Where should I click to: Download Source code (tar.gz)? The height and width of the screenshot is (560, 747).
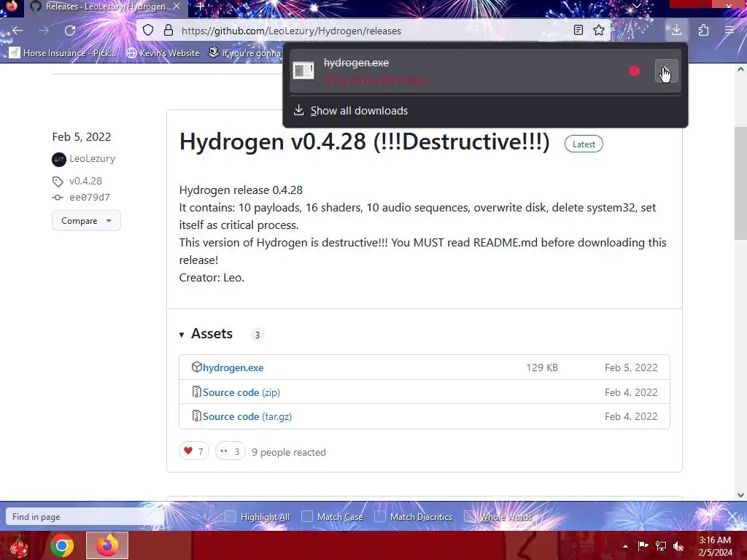coord(247,416)
